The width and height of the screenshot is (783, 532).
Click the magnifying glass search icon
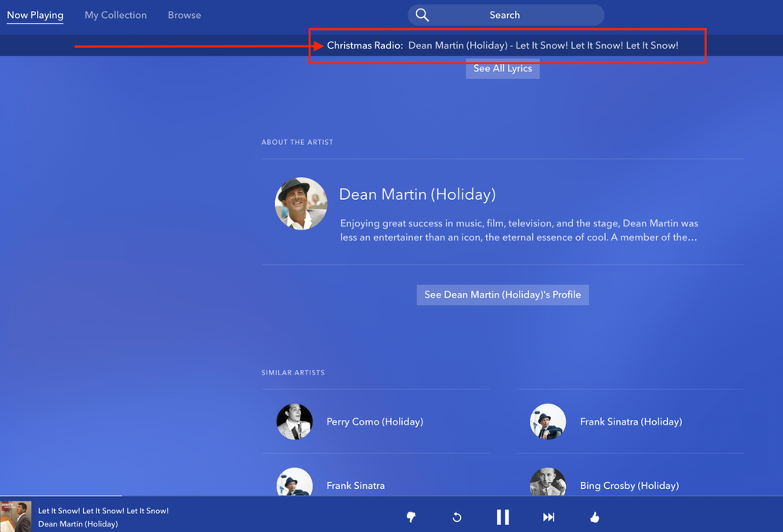(422, 15)
